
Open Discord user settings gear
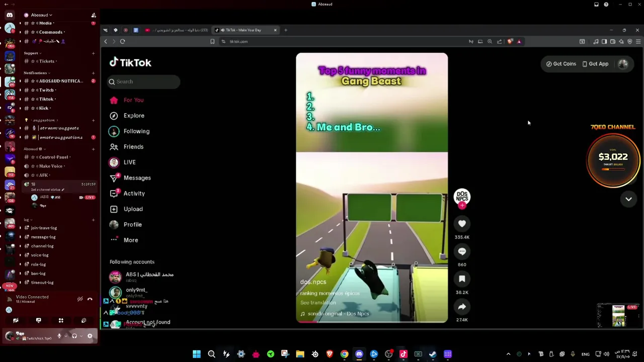[90, 336]
